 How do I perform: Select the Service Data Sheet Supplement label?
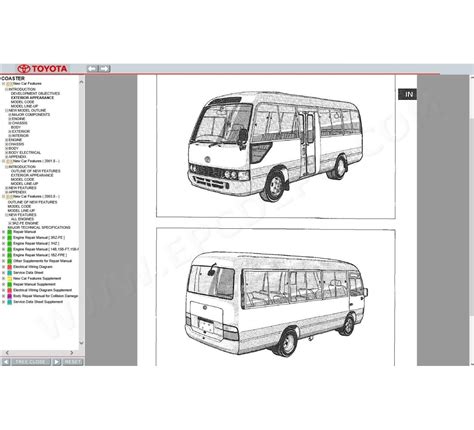[38, 302]
